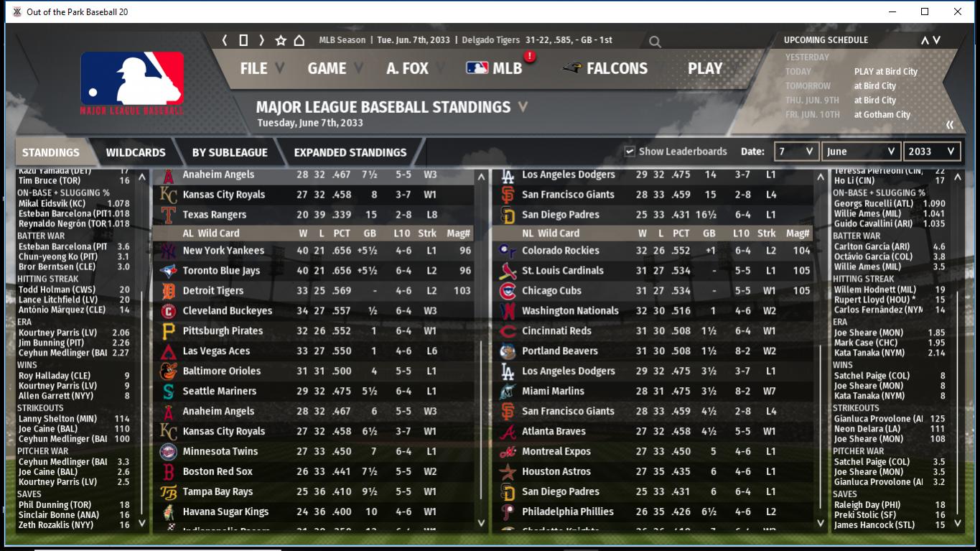Open the year dropdown showing 2033
980x551 pixels.
pyautogui.click(x=932, y=152)
